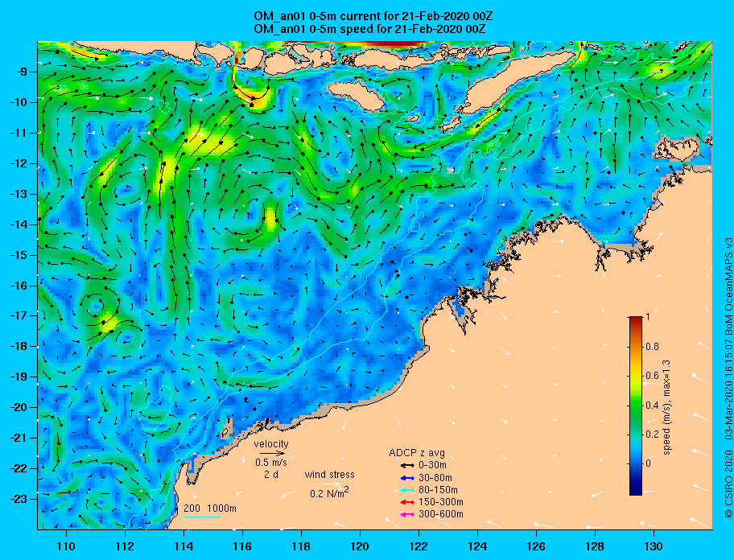Click the longitude axis label '114'
This screenshot has width=734, height=560.
click(x=183, y=546)
